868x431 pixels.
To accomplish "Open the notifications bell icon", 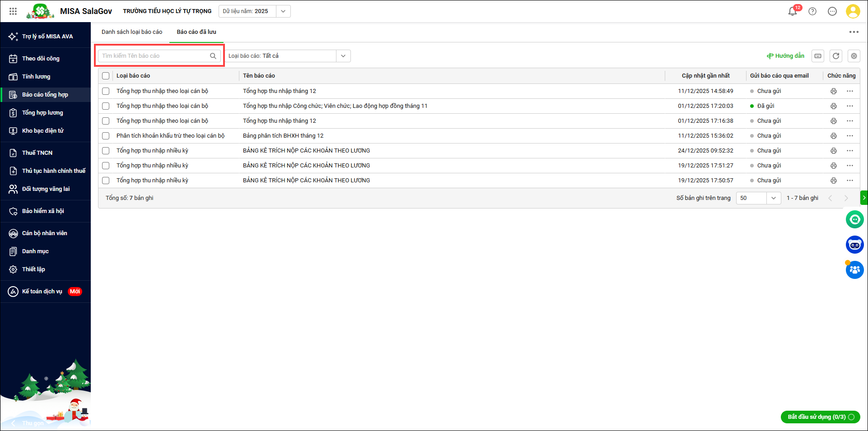I will click(793, 11).
